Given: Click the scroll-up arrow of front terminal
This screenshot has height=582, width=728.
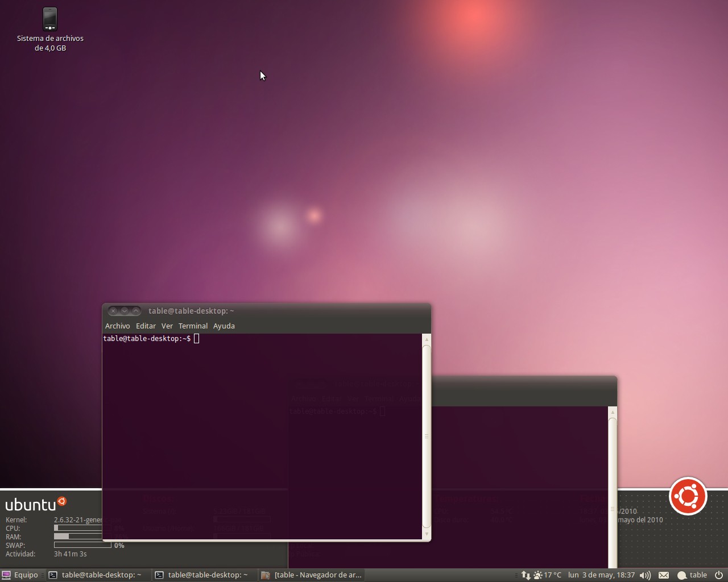Looking at the screenshot, I should pyautogui.click(x=426, y=339).
